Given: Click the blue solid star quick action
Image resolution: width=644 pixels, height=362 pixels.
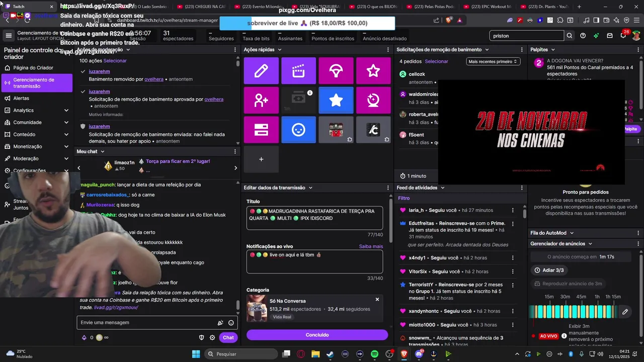Looking at the screenshot, I should 336,100.
